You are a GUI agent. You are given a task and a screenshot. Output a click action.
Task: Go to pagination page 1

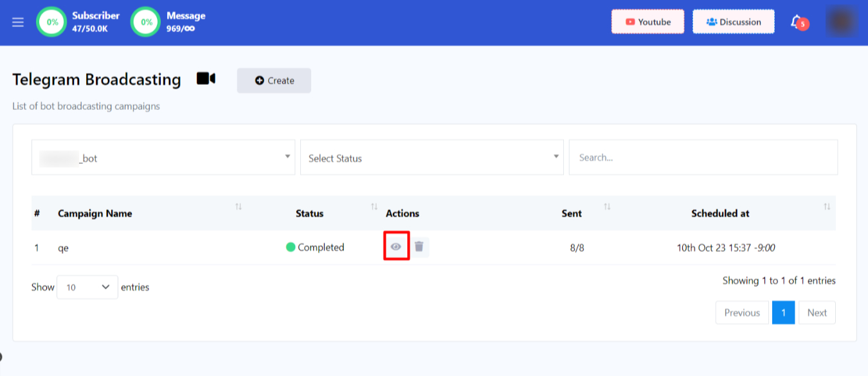[x=783, y=312]
